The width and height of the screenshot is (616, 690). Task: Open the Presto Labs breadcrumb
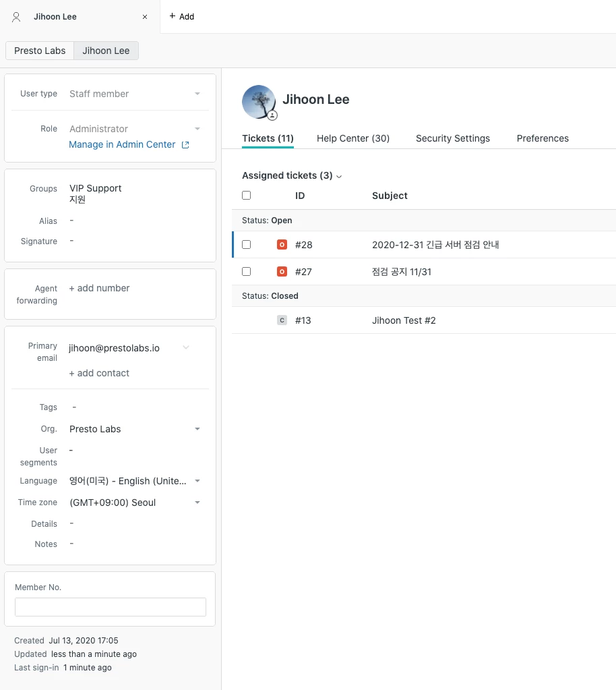[40, 51]
